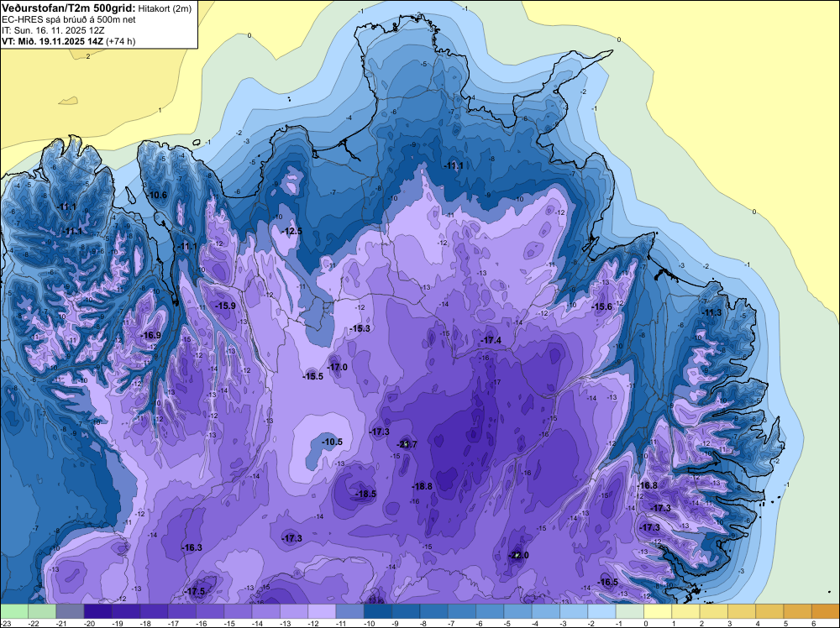Select the pale lilac legend swatch above -12
Viewport: 840px width, 628px height.
(322, 611)
